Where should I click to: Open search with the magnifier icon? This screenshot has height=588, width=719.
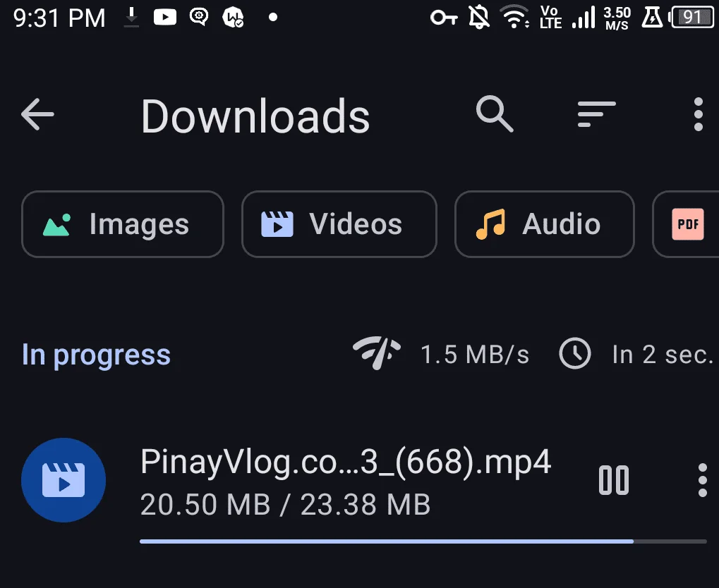(495, 114)
